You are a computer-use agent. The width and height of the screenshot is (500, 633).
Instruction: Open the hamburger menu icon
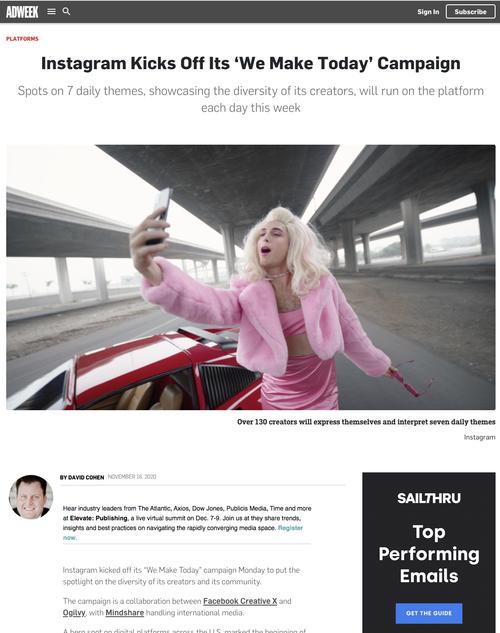click(51, 12)
